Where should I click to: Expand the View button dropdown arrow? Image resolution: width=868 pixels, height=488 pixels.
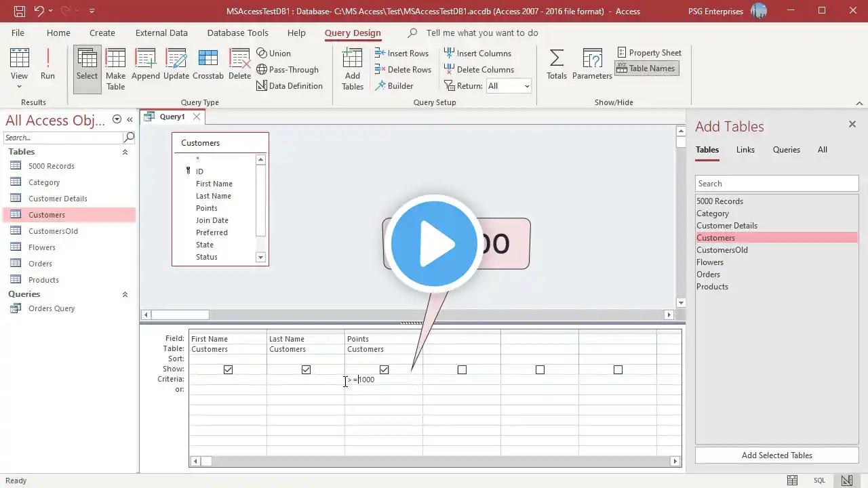tap(19, 87)
